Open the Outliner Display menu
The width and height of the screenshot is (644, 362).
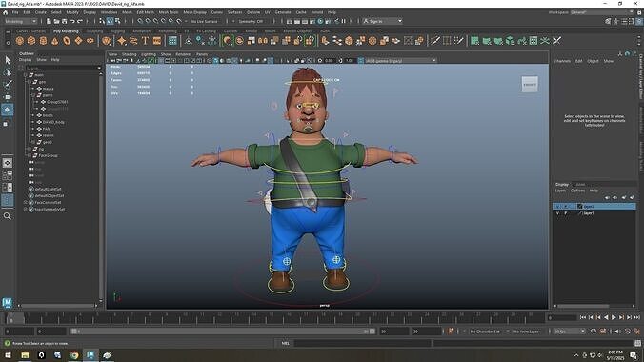[25, 60]
